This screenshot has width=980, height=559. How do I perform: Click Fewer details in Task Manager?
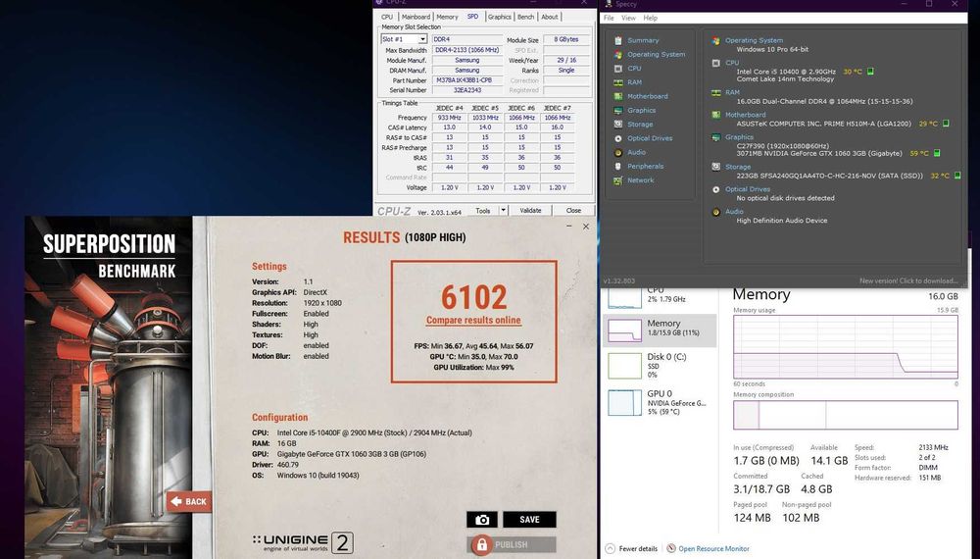pyautogui.click(x=638, y=549)
